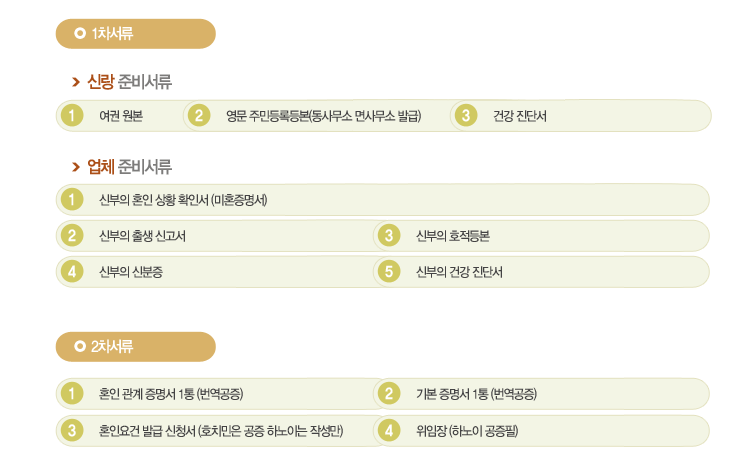Screen dimensions: 755x473
Task: Click number 3 icon for 신부의 호적등본
Action: [x=387, y=236]
